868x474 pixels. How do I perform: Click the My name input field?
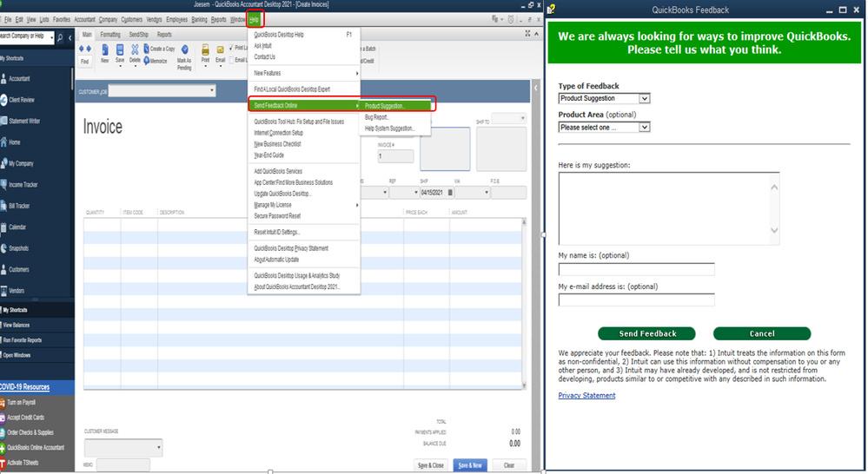click(x=636, y=269)
